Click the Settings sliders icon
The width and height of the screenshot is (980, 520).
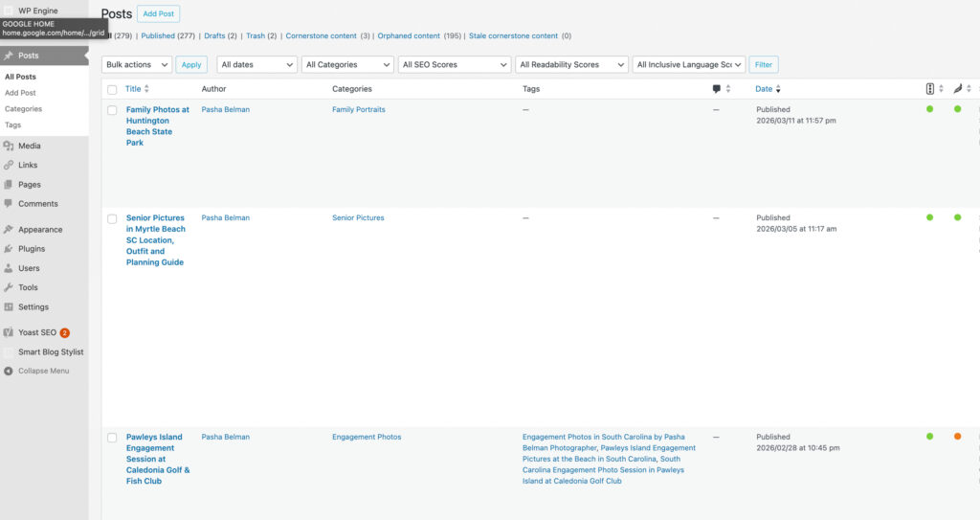pyautogui.click(x=8, y=307)
